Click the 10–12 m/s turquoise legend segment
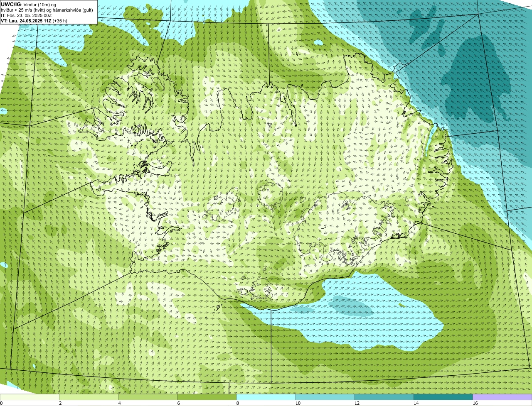 pyautogui.click(x=325, y=397)
